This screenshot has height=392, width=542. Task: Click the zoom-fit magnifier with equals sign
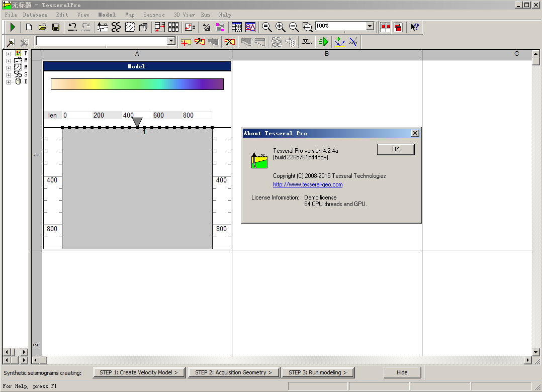(267, 27)
